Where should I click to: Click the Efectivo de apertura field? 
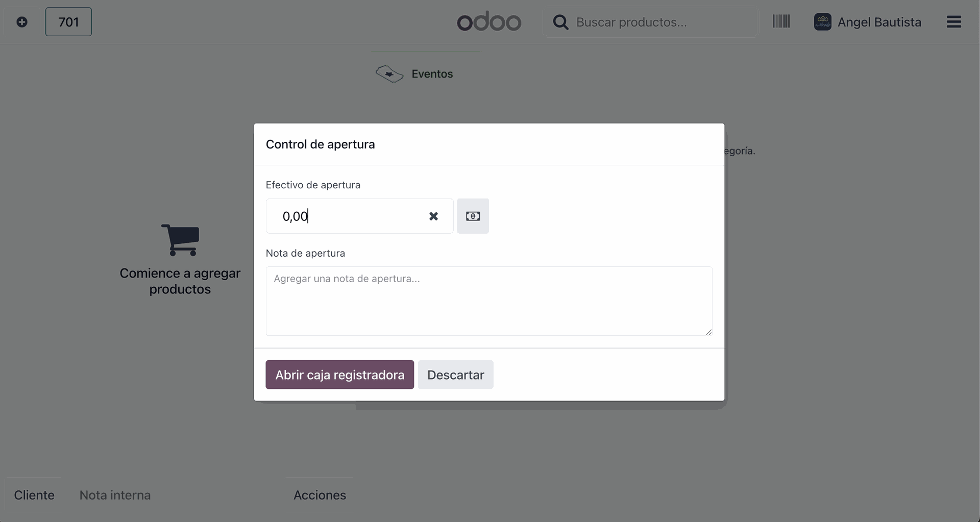point(359,216)
